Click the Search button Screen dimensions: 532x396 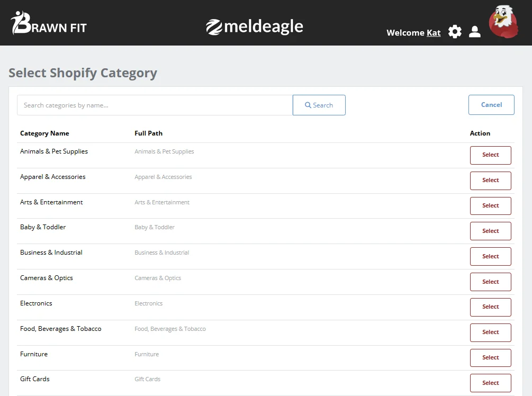[x=319, y=105]
